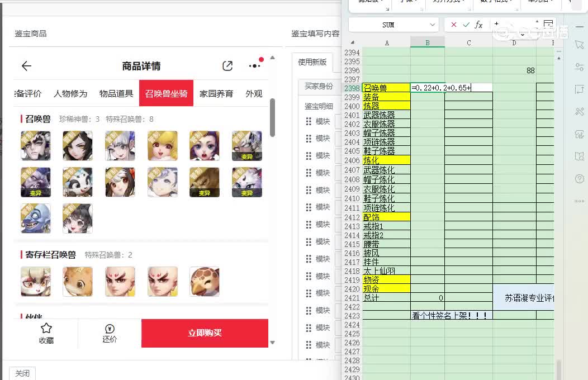
Task: Click the 关闭 button
Action: pos(22,373)
